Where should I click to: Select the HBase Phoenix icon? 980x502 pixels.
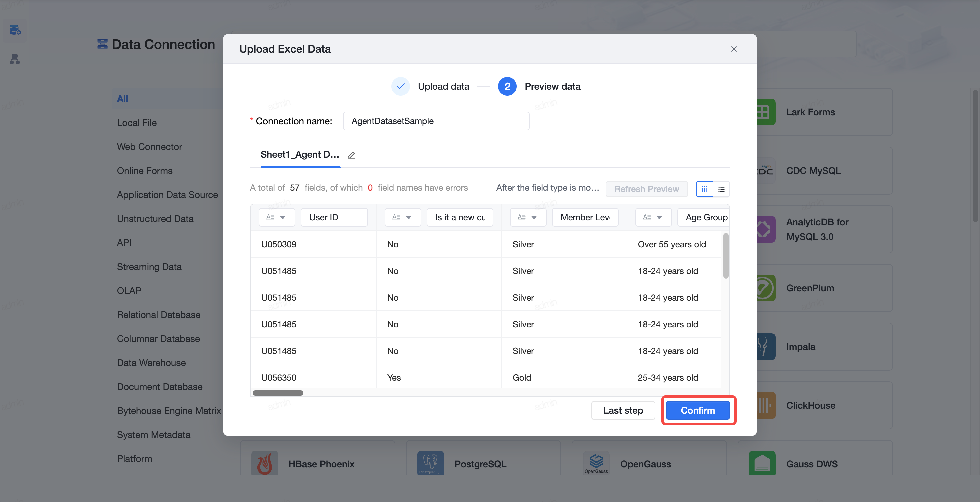point(264,463)
